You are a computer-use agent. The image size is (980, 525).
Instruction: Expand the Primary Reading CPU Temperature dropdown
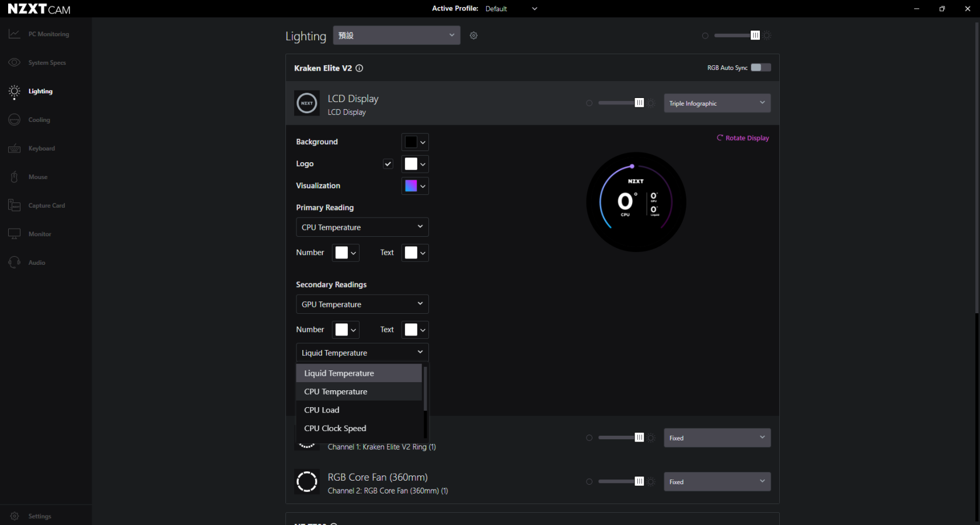362,227
